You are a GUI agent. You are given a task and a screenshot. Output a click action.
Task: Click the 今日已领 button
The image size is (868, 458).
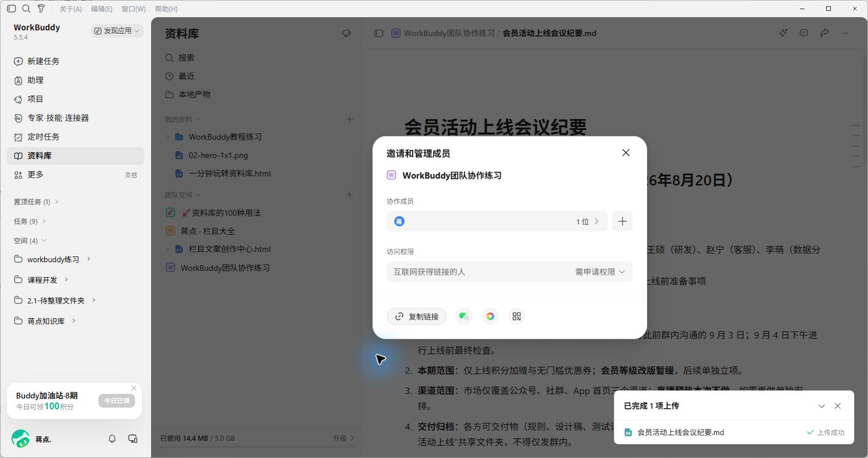pyautogui.click(x=117, y=401)
